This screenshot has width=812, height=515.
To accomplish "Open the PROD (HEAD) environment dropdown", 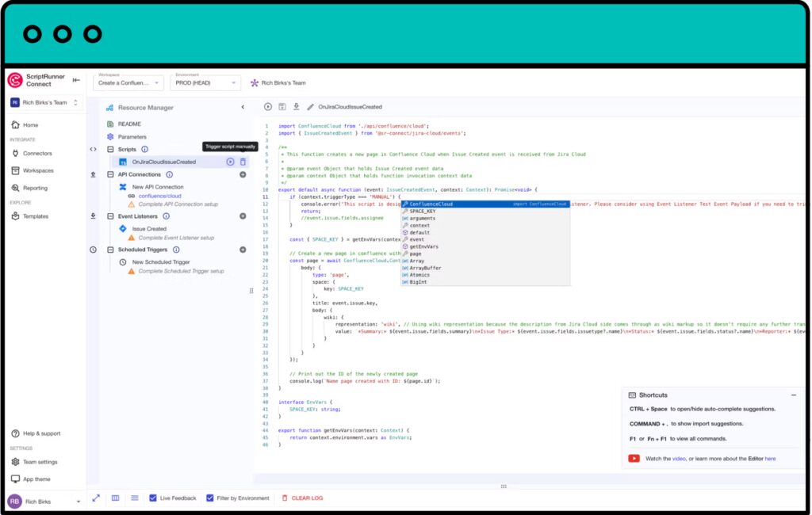I will [x=206, y=82].
